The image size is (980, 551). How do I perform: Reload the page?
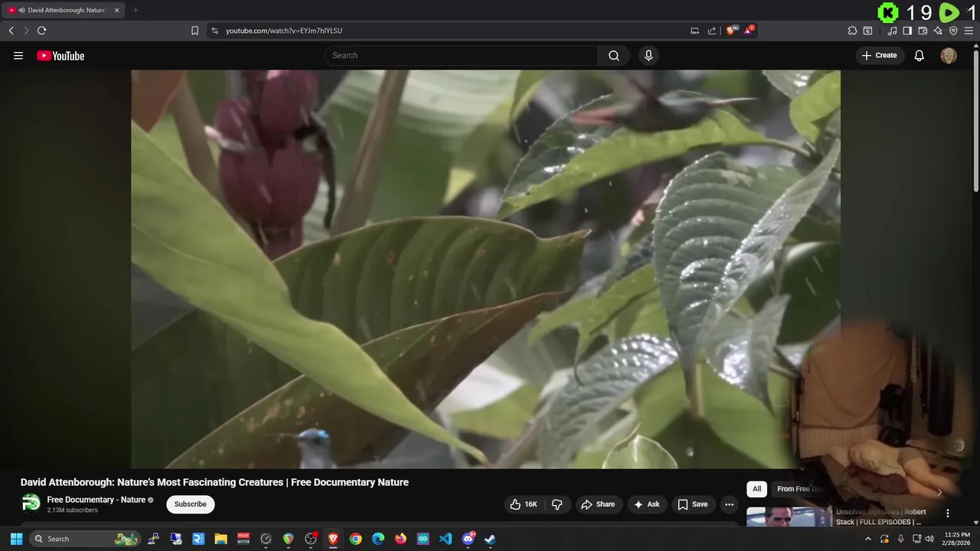click(41, 31)
